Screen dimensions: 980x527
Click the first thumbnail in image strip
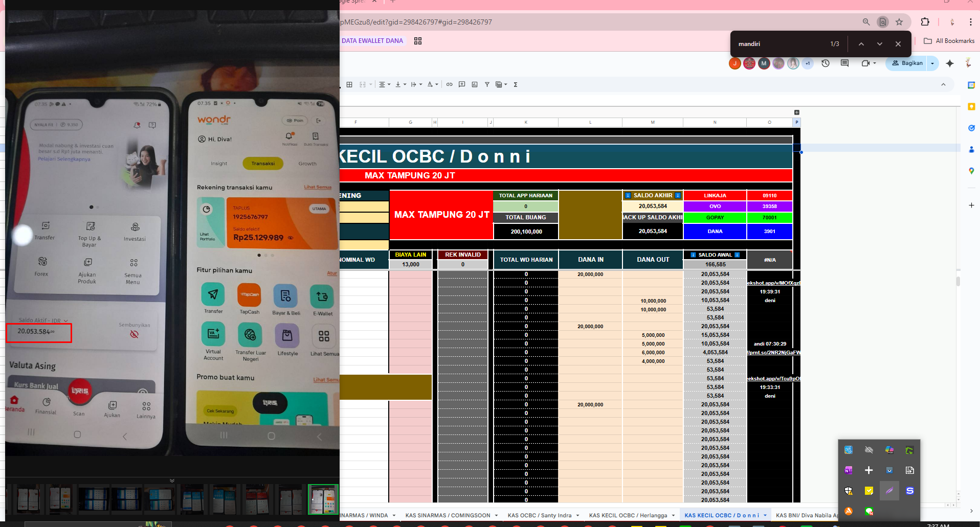pos(28,499)
